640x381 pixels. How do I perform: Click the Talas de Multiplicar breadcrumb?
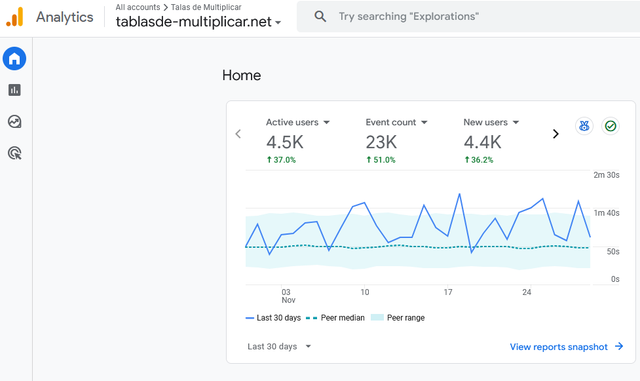pyautogui.click(x=206, y=7)
